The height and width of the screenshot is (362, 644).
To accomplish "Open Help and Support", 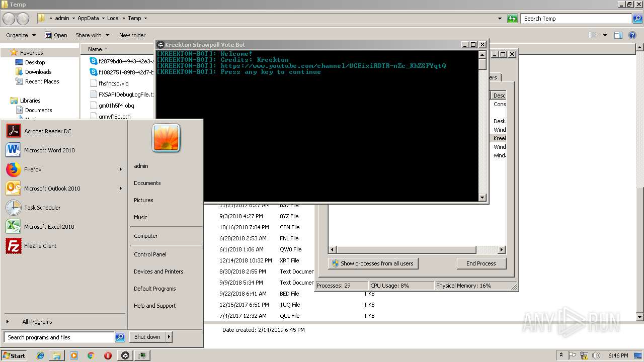I will 154,306.
